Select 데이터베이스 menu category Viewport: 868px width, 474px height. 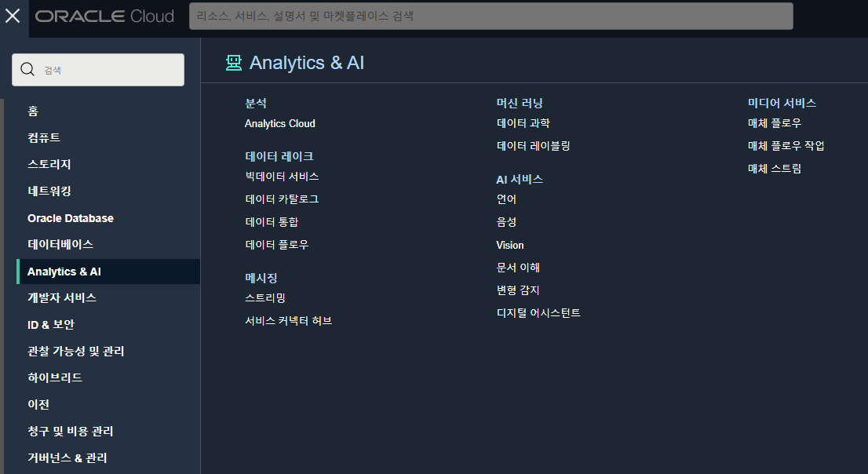pos(60,244)
